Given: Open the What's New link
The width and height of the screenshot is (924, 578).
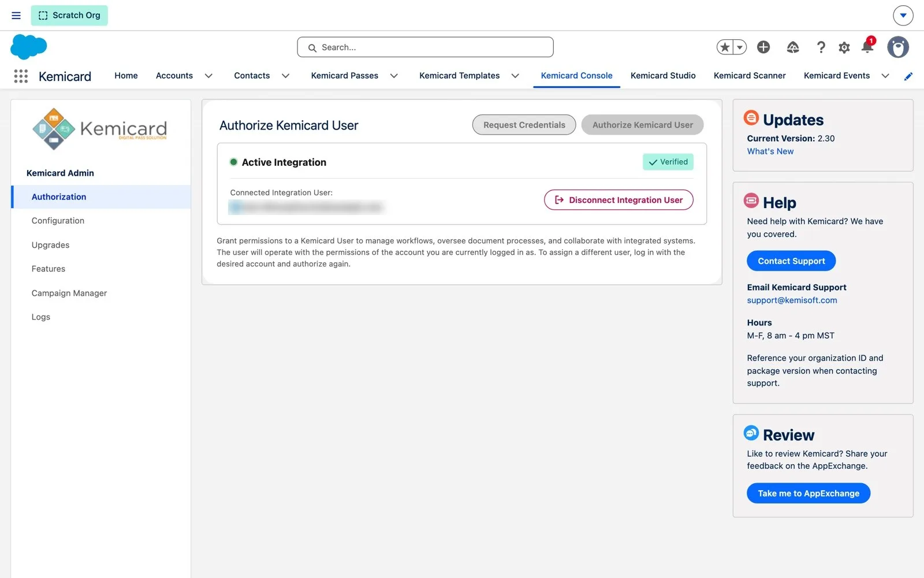Looking at the screenshot, I should pos(770,151).
